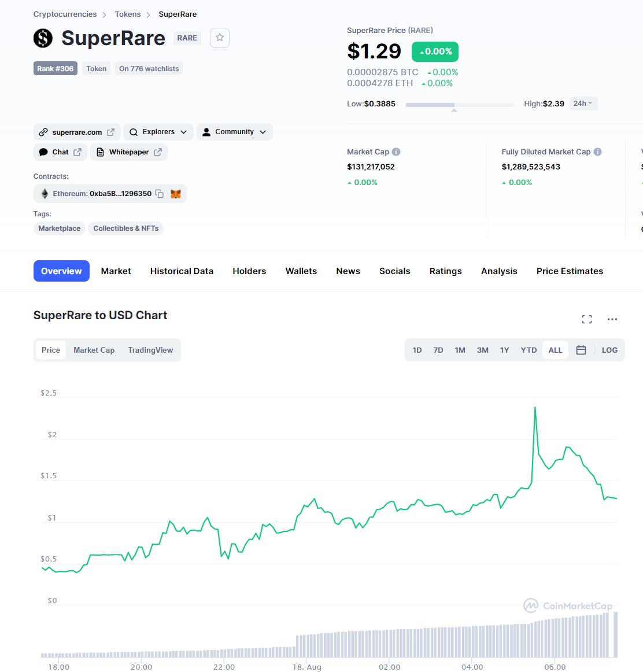Select 3M chart range
The width and height of the screenshot is (643, 672).
coord(482,350)
